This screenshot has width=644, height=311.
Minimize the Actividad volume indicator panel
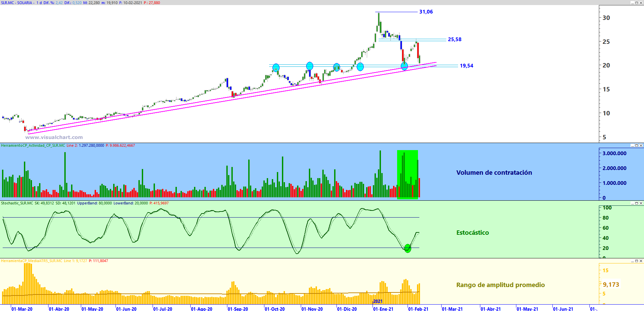632,145
